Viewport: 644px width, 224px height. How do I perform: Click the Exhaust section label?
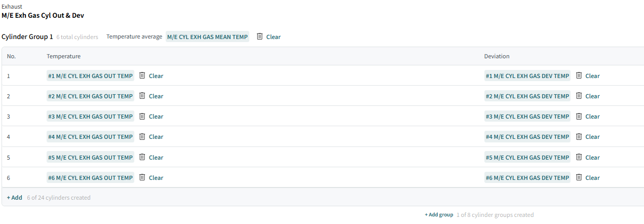tap(12, 7)
